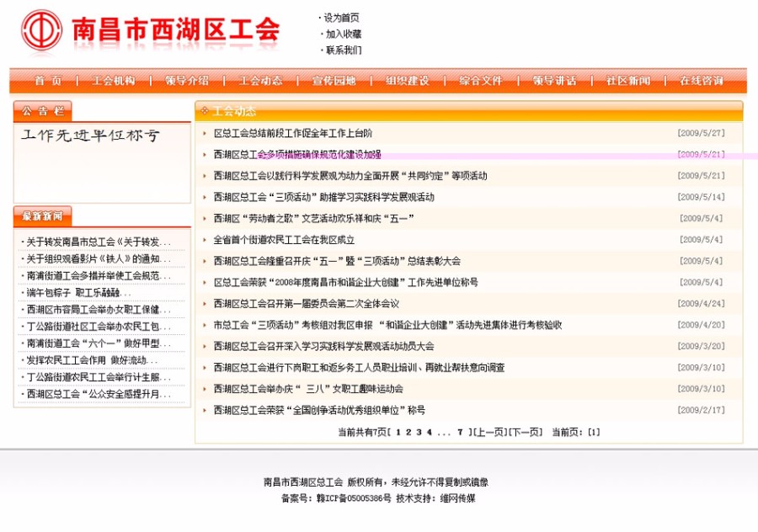The width and height of the screenshot is (758, 532).
Task: Click arrow icon next to 西湖区劳动者之歌 article
Action: (205, 218)
